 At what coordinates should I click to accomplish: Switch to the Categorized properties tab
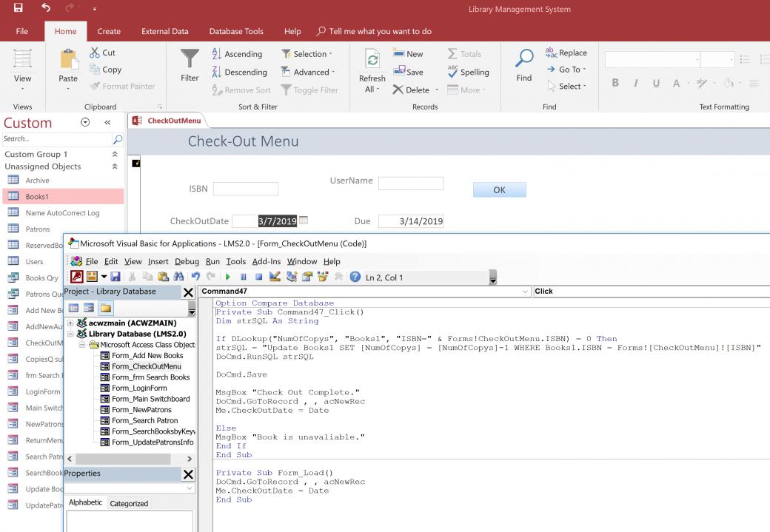(129, 504)
